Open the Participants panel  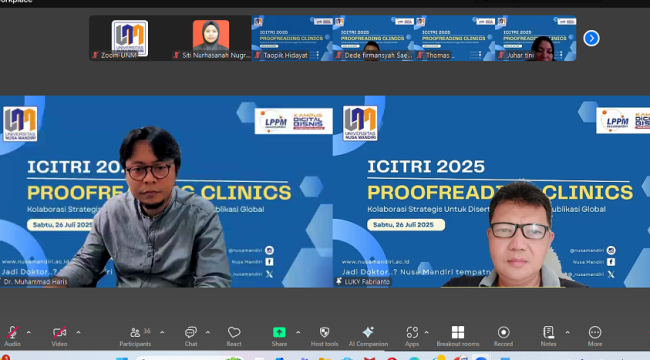point(135,336)
